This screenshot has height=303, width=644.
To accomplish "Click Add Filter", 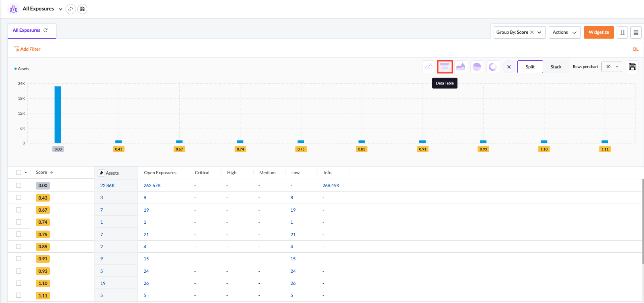I will 27,49.
